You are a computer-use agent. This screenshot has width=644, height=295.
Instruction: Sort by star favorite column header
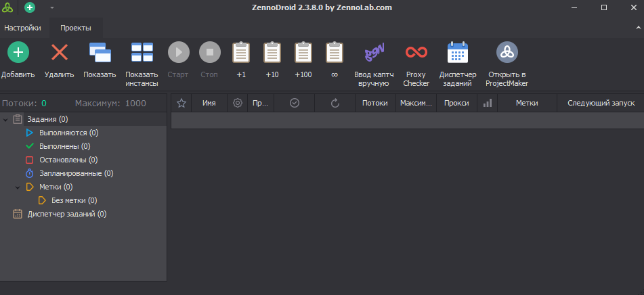(x=181, y=103)
